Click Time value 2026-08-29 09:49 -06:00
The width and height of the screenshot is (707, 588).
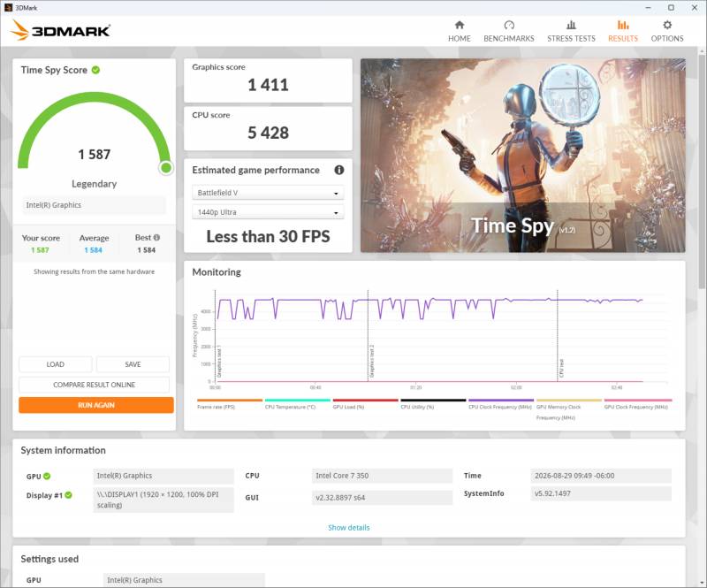(x=601, y=476)
